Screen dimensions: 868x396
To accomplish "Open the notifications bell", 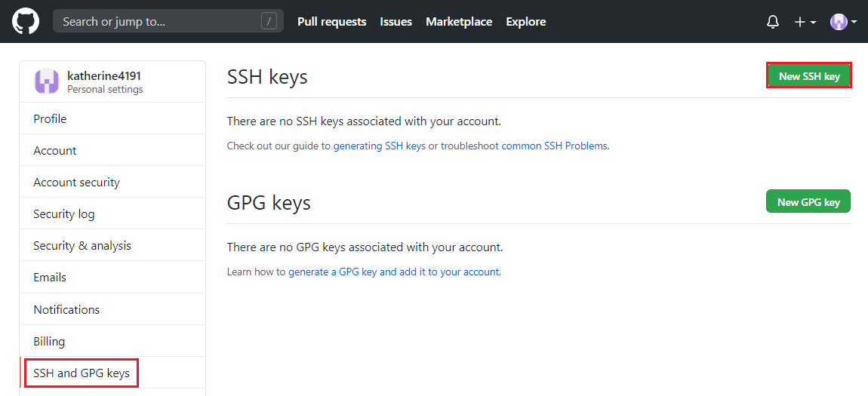I will (x=773, y=22).
